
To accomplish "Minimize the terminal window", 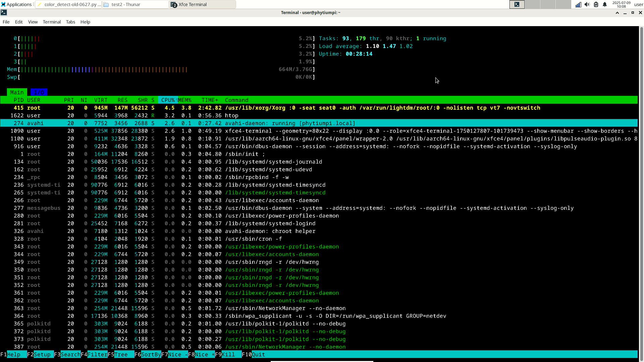I will [625, 12].
